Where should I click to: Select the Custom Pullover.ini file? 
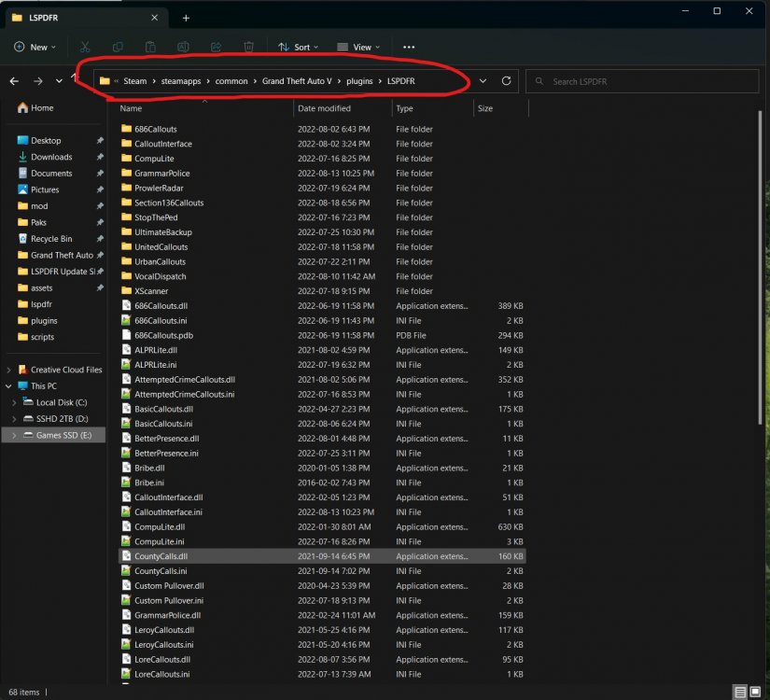322,600
